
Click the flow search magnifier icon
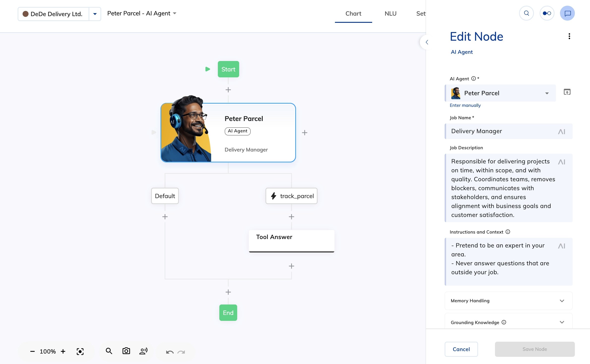point(109,351)
